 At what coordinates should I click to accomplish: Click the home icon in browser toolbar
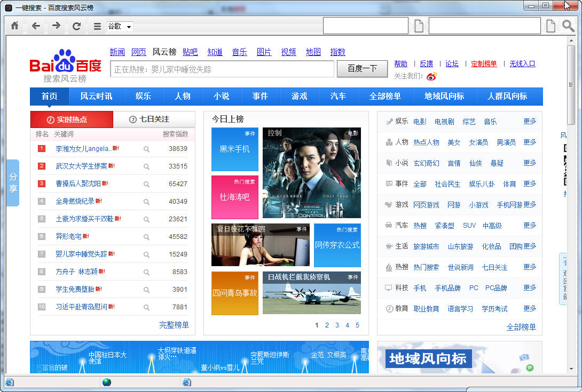coord(15,26)
